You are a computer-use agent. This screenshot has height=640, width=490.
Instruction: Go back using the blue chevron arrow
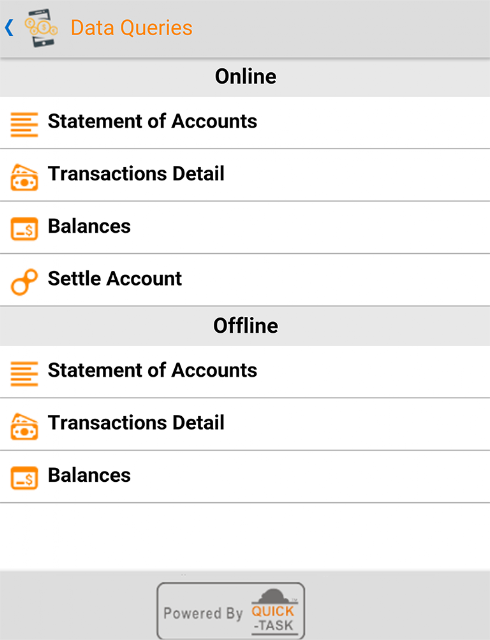(9, 28)
